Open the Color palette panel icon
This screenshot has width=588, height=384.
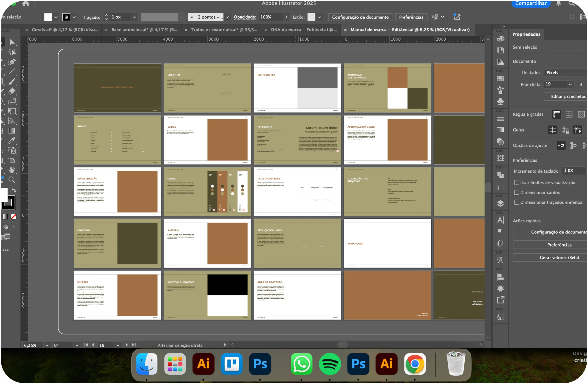[x=500, y=39]
